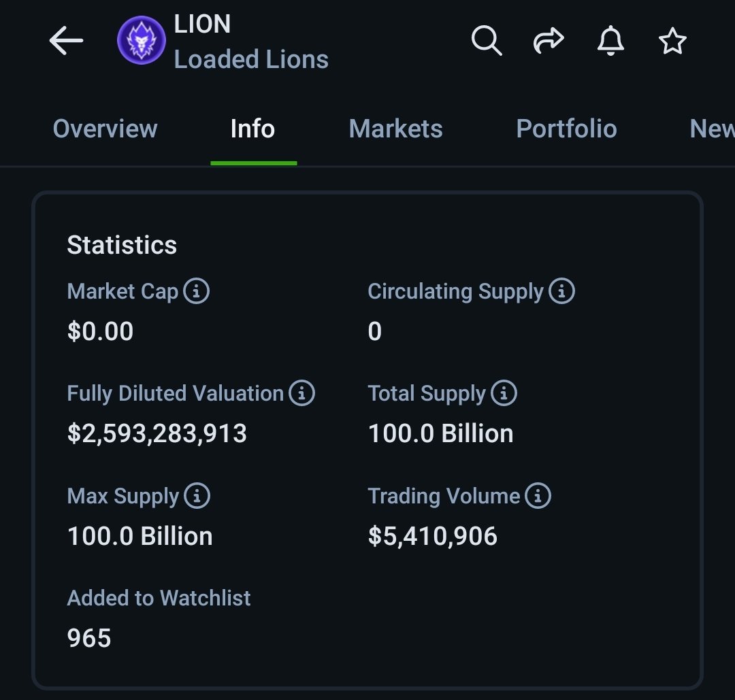Show Trading Volume info tooltip

[538, 496]
